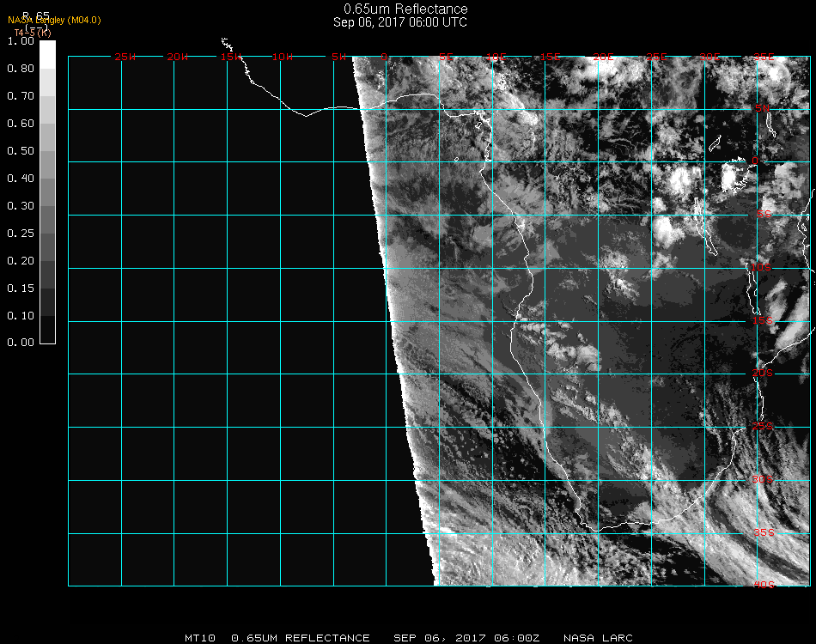
Task: Click the '0.65um Reflectance' title text
Action: pos(405,9)
